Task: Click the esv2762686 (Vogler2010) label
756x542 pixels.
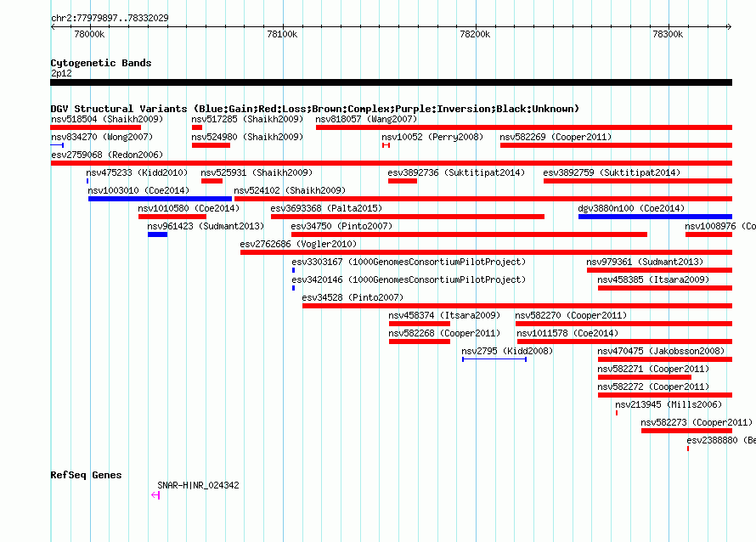Action: pos(298,244)
